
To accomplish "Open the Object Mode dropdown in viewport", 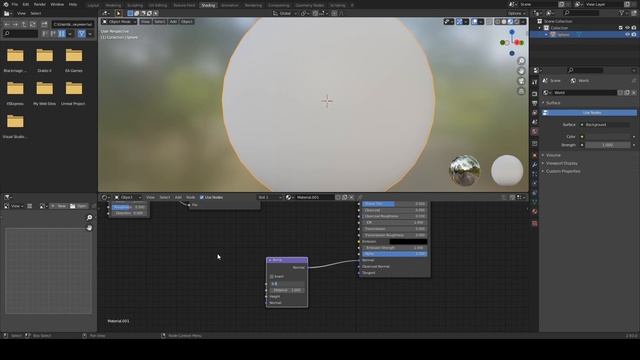I will (x=119, y=22).
